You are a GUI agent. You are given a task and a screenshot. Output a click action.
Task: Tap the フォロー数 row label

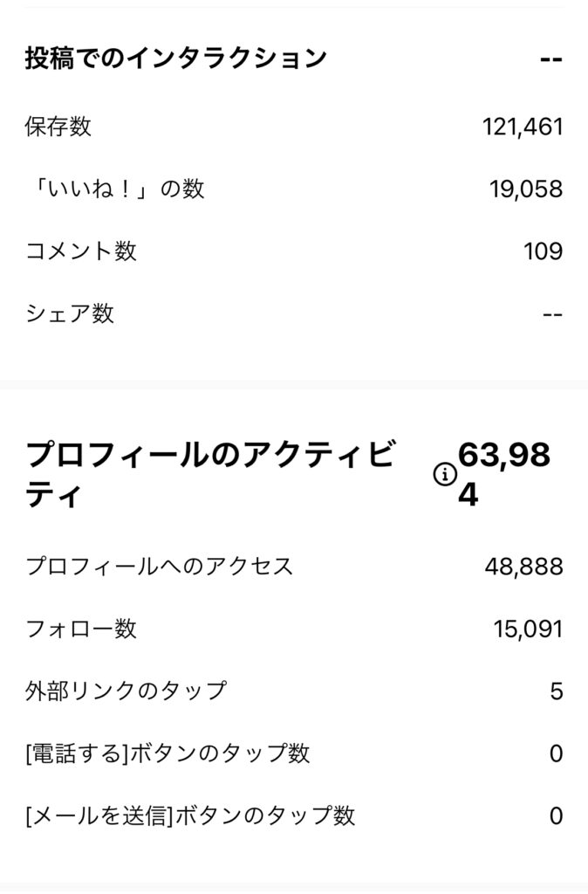tap(81, 629)
